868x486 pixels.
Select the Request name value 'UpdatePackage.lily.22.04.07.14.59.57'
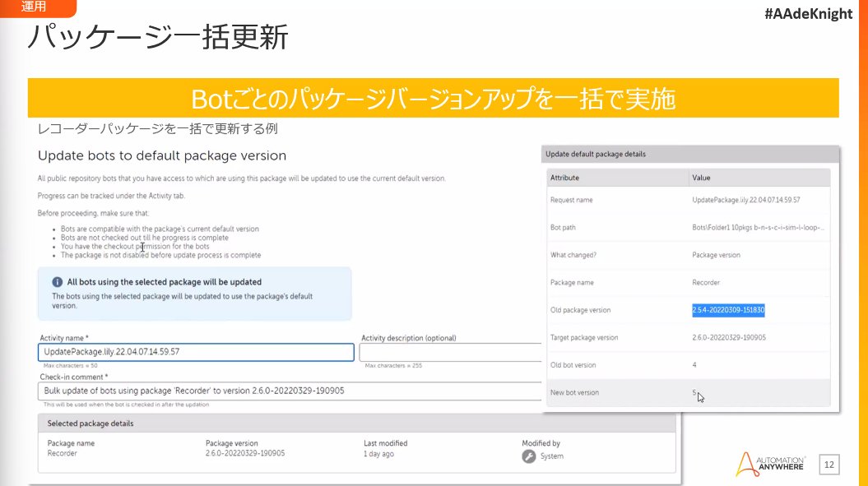745,200
